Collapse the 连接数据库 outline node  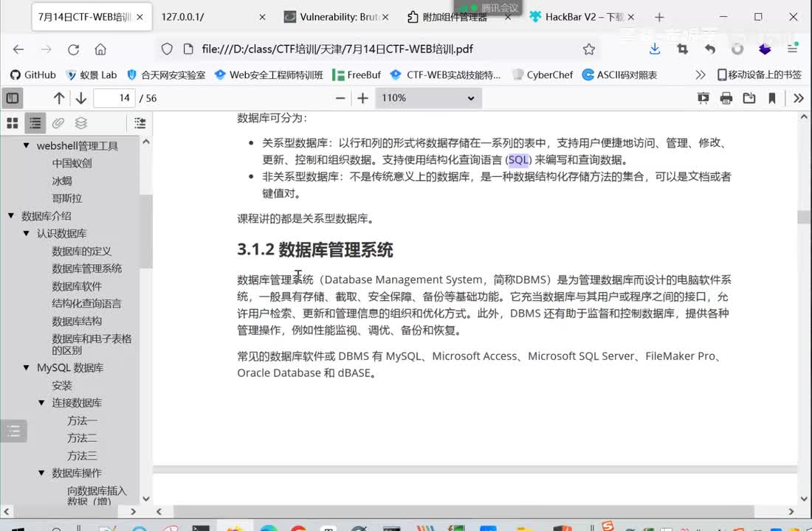(41, 402)
